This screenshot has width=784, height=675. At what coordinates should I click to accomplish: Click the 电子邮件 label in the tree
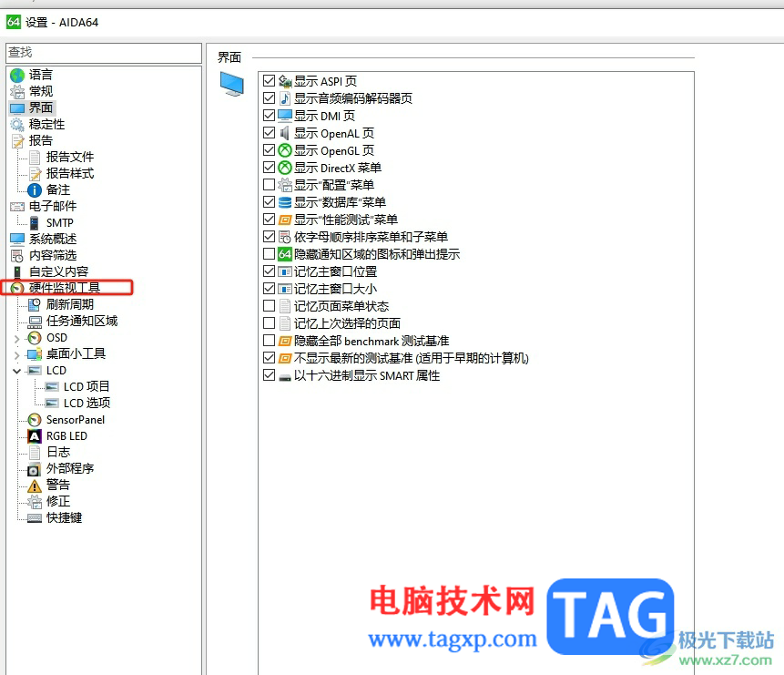coord(53,206)
